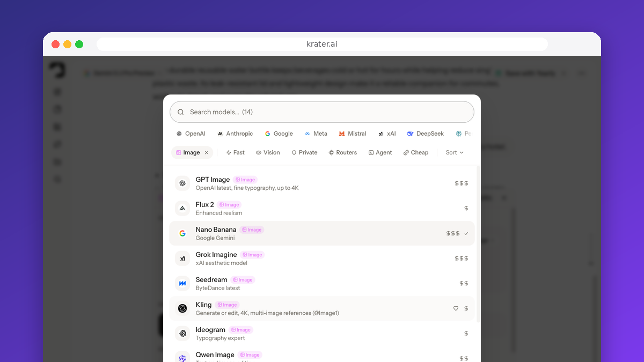Favorite the Kling model with the heart

click(456, 308)
